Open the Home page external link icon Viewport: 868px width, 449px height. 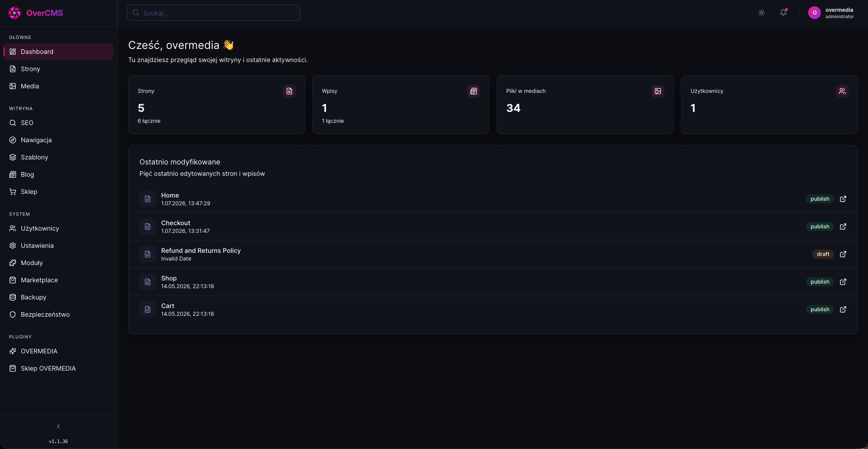pos(843,199)
